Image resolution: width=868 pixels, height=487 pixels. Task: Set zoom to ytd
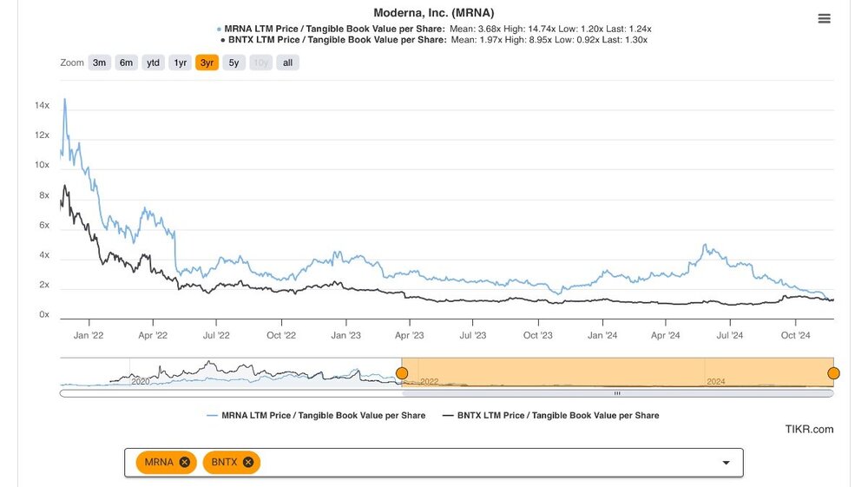click(x=154, y=63)
